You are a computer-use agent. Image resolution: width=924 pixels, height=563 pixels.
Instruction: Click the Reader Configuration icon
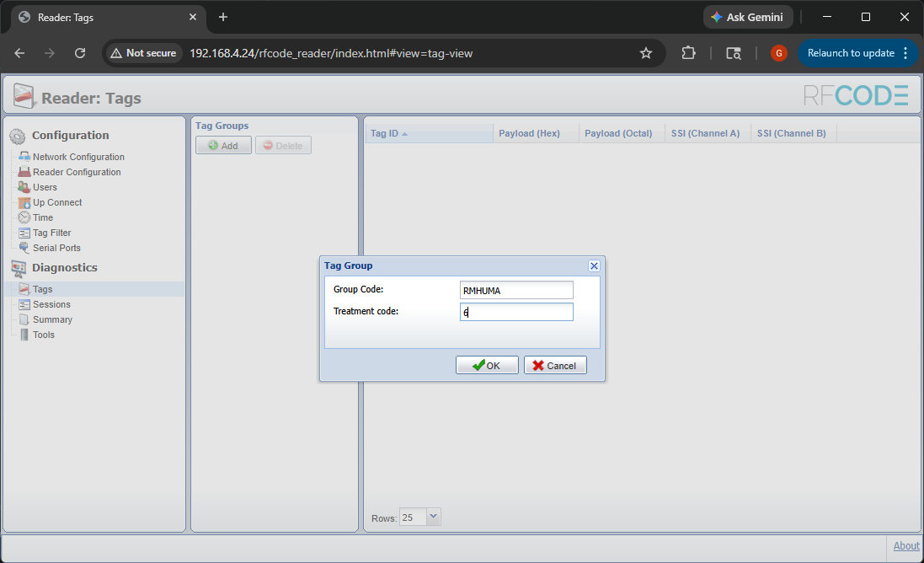pos(24,172)
